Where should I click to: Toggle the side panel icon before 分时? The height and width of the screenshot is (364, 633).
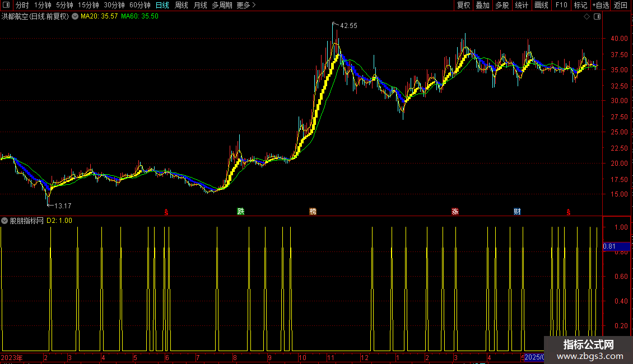(6, 5)
